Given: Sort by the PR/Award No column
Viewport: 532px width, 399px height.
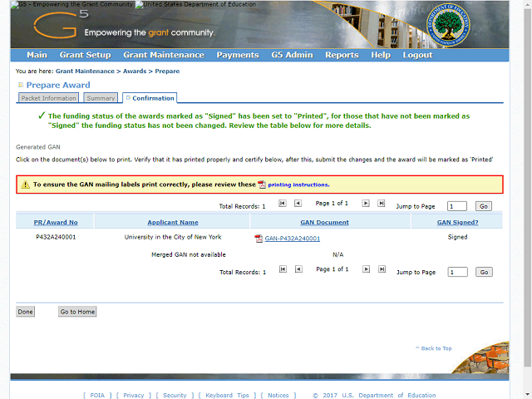Looking at the screenshot, I should (x=56, y=223).
